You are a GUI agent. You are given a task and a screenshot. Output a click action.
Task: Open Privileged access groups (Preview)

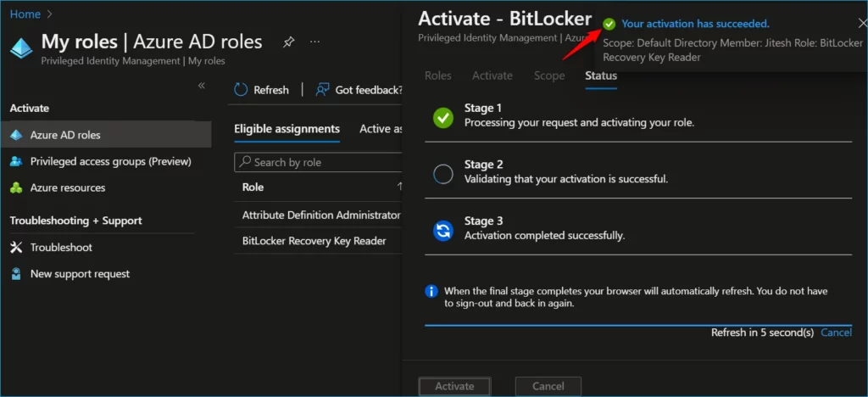pyautogui.click(x=111, y=162)
